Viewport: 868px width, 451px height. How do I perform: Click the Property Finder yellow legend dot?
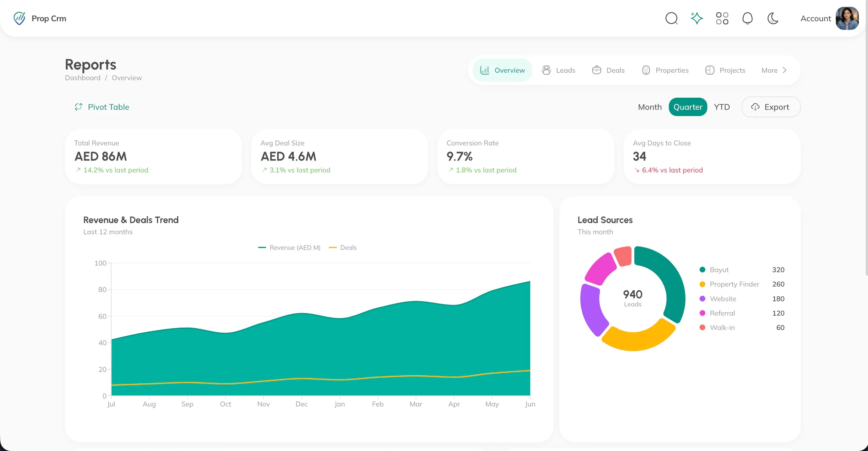[702, 284]
